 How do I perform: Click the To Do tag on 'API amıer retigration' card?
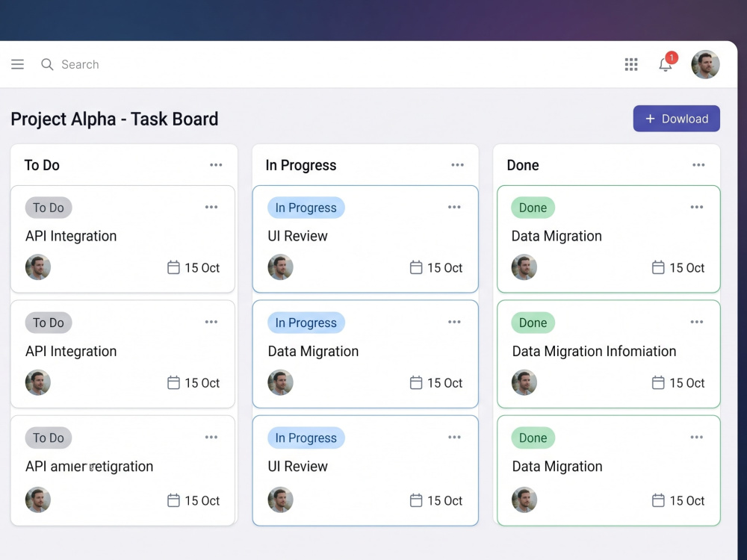tap(48, 438)
